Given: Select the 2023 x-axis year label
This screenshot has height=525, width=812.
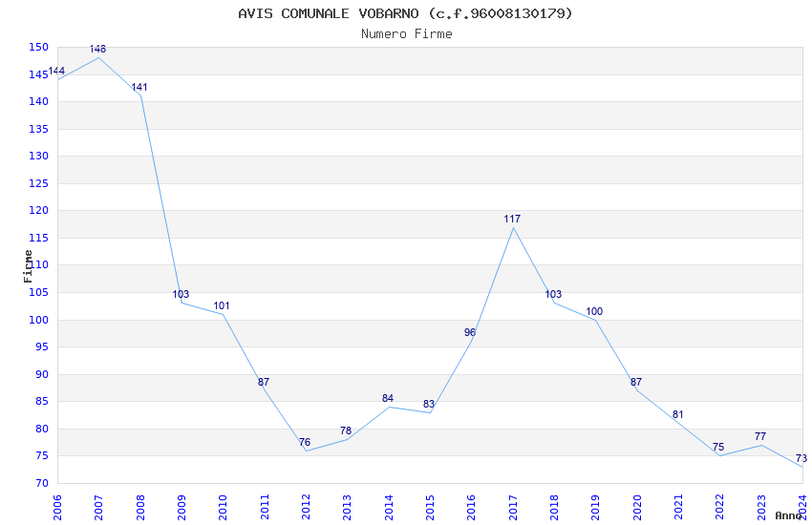Looking at the screenshot, I should [761, 508].
